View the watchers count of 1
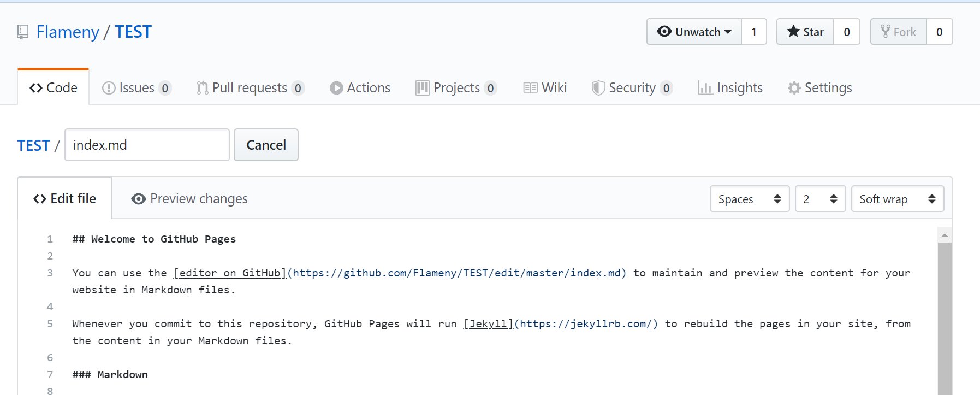Viewport: 980px width, 395px height. pyautogui.click(x=754, y=32)
